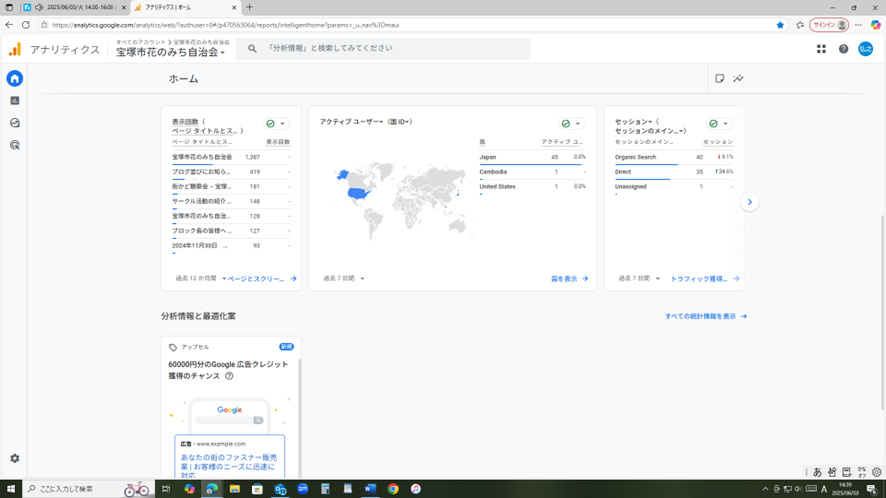
Task: Open the Google apps grid icon
Action: coord(821,49)
